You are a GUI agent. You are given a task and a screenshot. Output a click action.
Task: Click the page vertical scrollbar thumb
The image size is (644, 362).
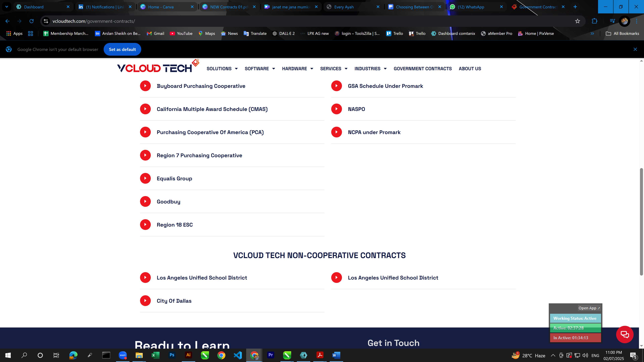[641, 222]
